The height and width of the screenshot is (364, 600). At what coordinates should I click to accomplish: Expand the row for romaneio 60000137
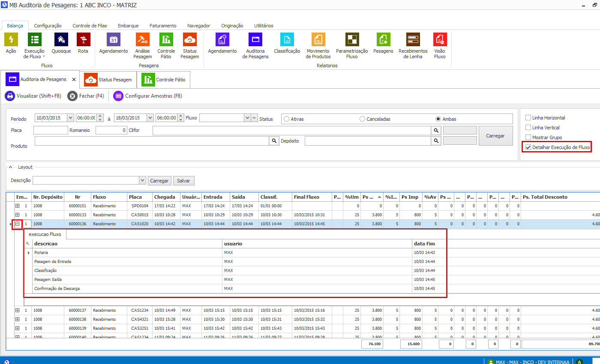pyautogui.click(x=17, y=310)
